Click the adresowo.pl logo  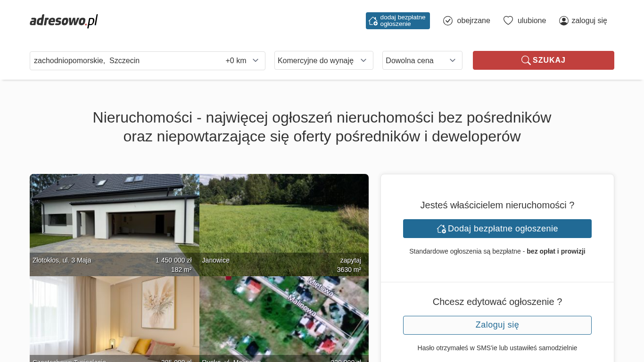64,21
